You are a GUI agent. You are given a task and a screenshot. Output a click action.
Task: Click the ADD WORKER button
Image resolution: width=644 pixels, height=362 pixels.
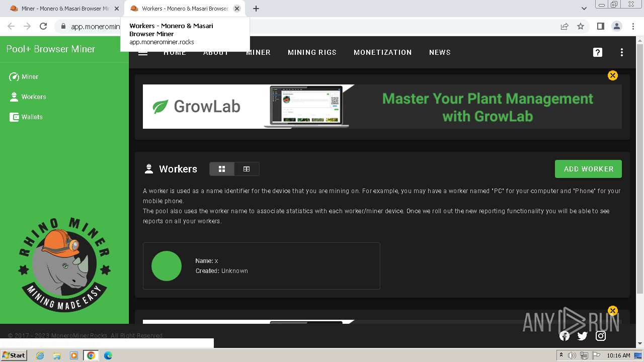tap(588, 169)
